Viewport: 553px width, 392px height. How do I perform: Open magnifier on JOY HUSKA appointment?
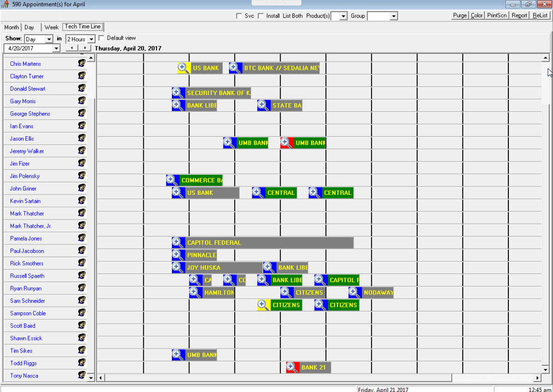pos(178,267)
